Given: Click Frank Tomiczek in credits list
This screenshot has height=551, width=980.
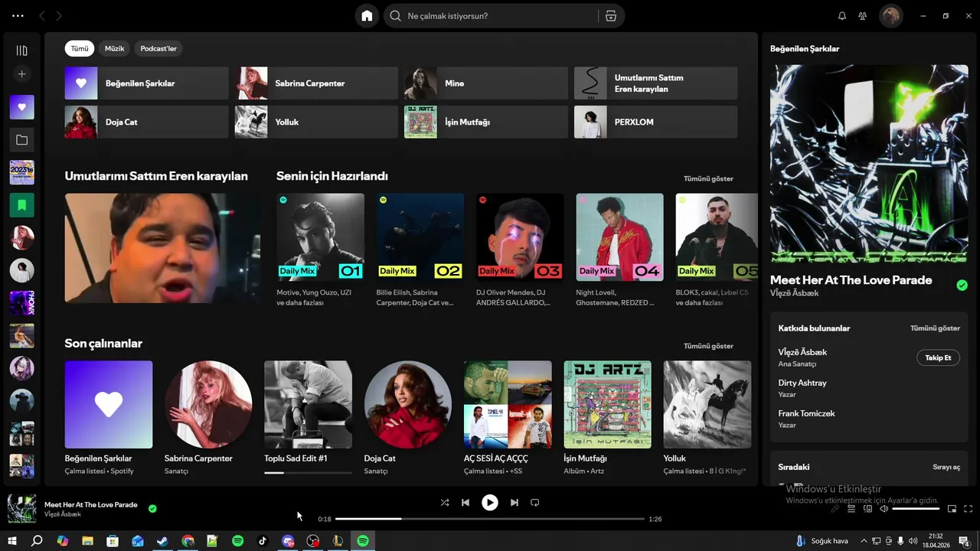Looking at the screenshot, I should [806, 413].
